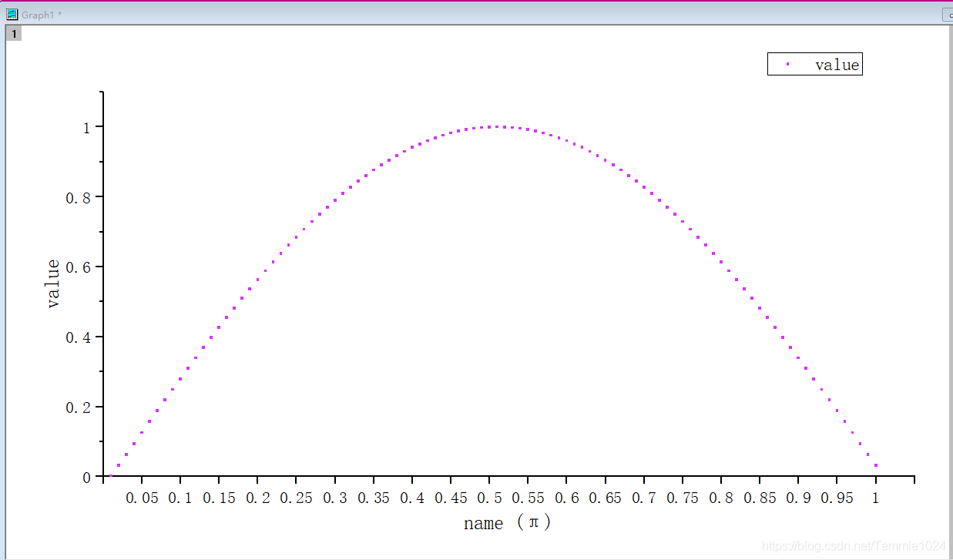Image resolution: width=953 pixels, height=560 pixels.
Task: Click the x-axis tick label 0.95
Action: click(x=837, y=498)
